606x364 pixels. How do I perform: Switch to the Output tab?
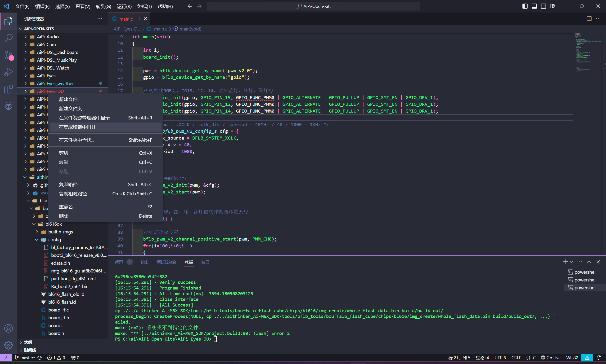[x=144, y=262]
